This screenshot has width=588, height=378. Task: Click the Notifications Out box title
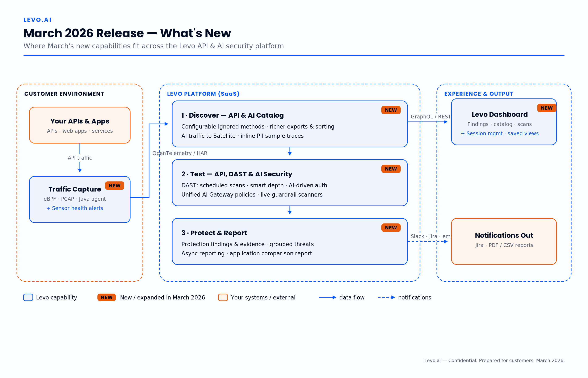tap(504, 235)
